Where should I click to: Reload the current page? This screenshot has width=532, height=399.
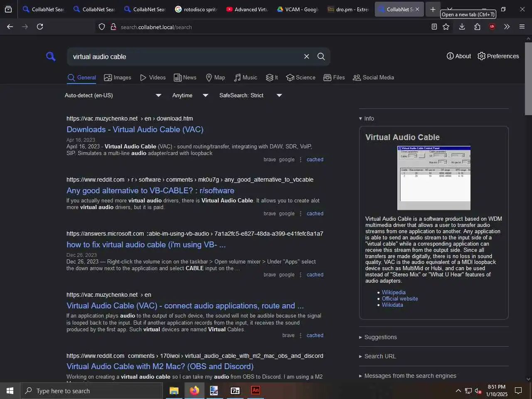[40, 27]
